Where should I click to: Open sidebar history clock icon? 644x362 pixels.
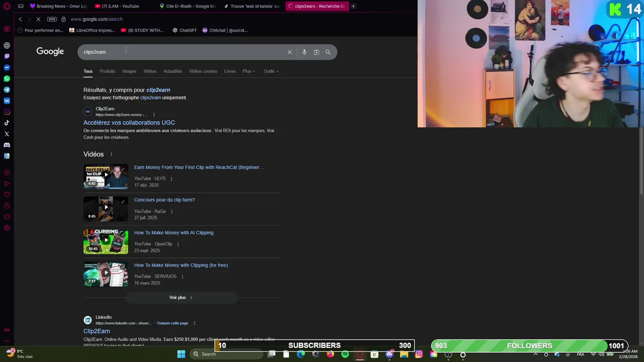pos(7,206)
